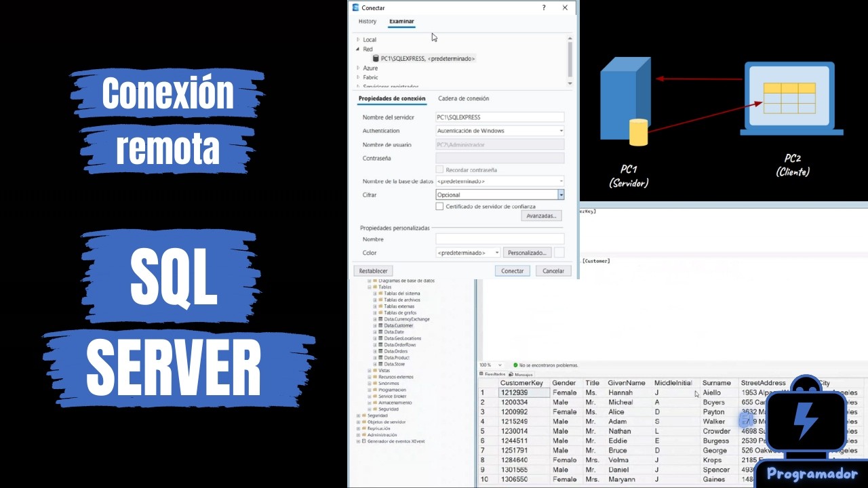The image size is (868, 488).
Task: Click the Data.Store table icon
Action: pos(381,365)
